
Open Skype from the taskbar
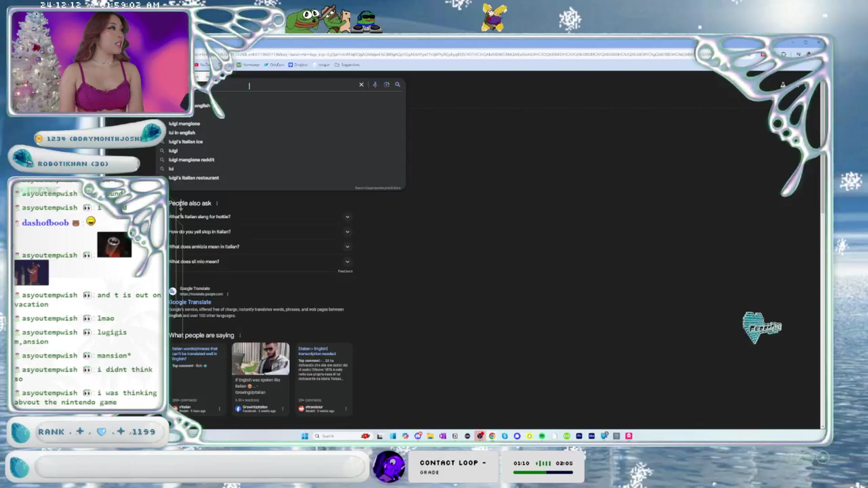505,436
